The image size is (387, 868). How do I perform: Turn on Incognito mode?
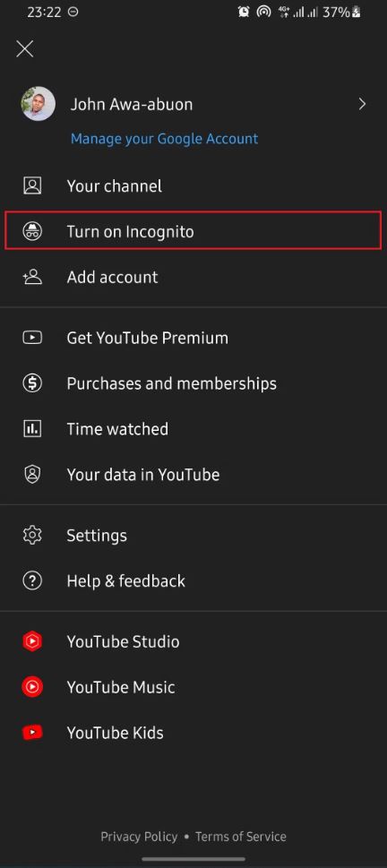(x=193, y=230)
